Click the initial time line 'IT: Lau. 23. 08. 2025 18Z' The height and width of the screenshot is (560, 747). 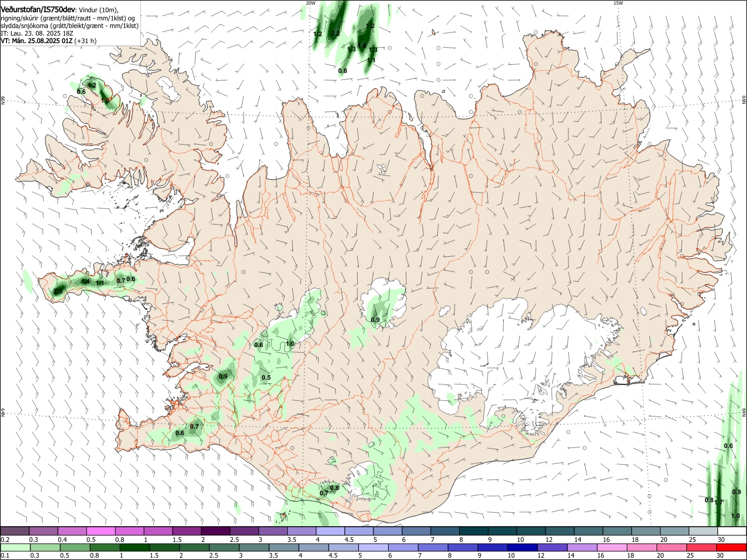point(37,33)
